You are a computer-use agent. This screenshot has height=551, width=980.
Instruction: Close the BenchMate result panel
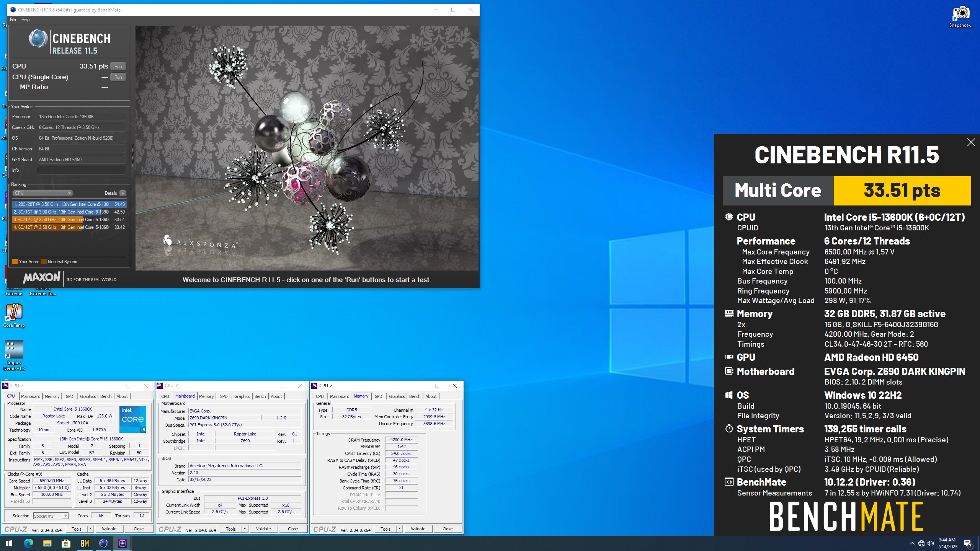971,142
